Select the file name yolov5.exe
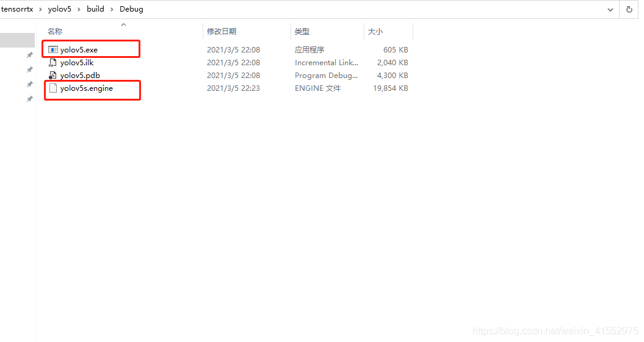Image resolution: width=644 pixels, height=342 pixels. coord(79,49)
